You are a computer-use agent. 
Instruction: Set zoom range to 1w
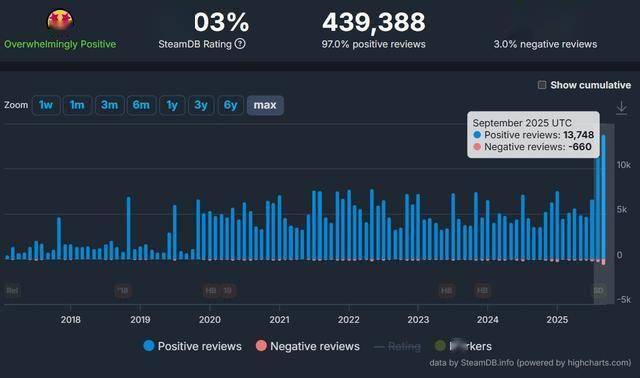click(x=46, y=105)
